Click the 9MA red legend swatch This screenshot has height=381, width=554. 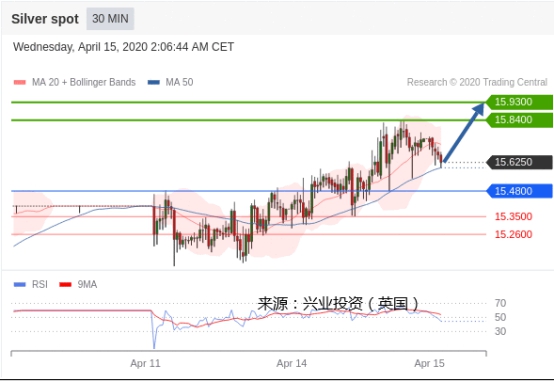point(65,285)
